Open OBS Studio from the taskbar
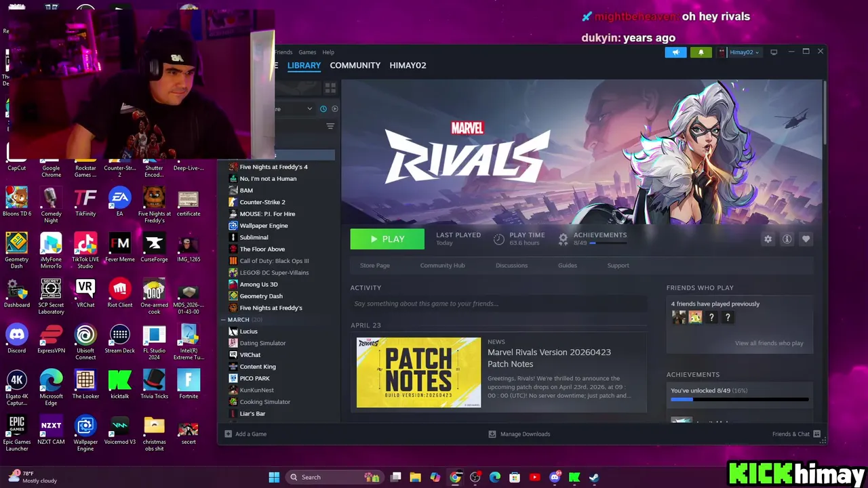Viewport: 868px width, 488px height. point(475,477)
